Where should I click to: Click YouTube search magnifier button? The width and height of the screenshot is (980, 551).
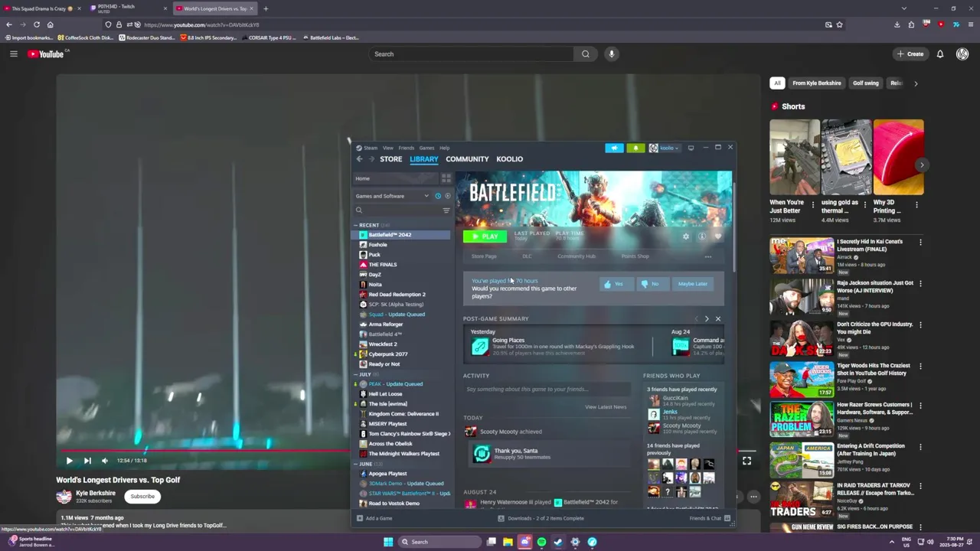586,54
